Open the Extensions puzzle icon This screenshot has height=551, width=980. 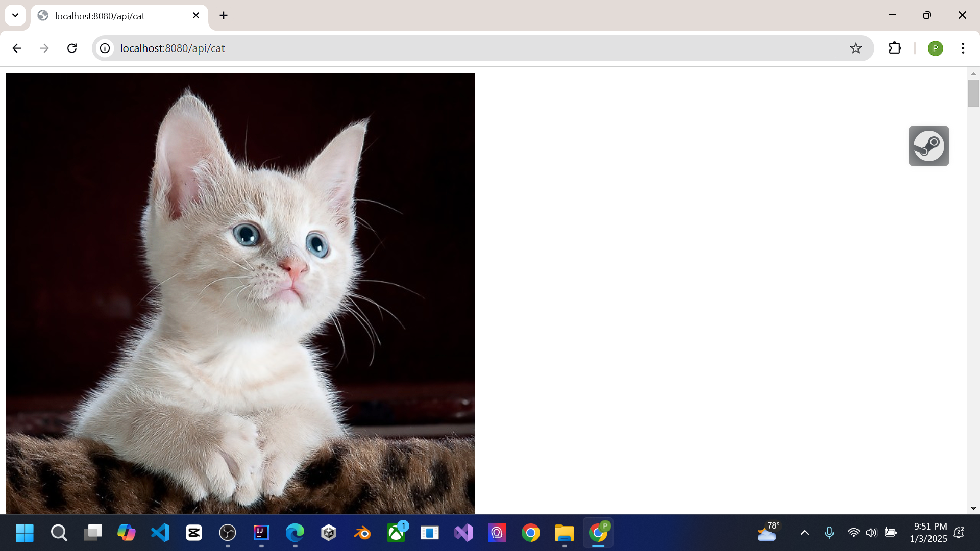point(895,48)
